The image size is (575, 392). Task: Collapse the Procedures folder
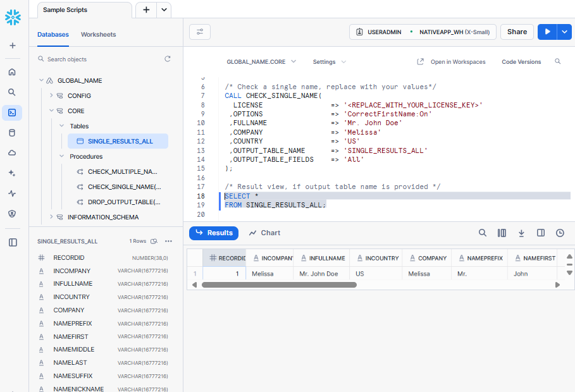pyautogui.click(x=61, y=156)
